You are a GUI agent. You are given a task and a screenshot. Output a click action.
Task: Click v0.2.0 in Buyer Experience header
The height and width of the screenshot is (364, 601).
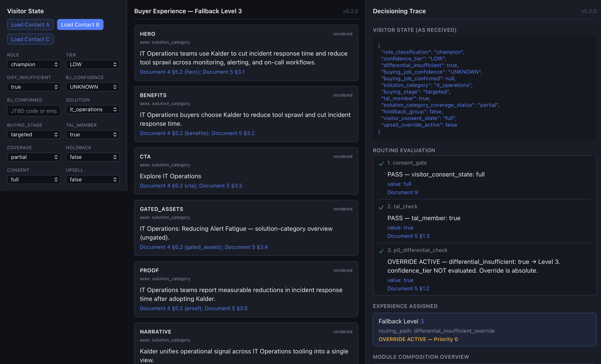point(350,11)
